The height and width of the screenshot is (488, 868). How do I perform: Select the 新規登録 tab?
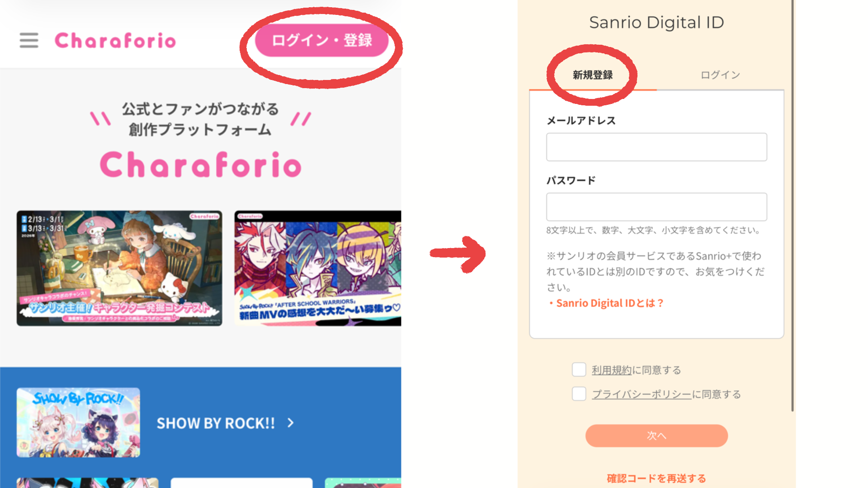coord(593,75)
